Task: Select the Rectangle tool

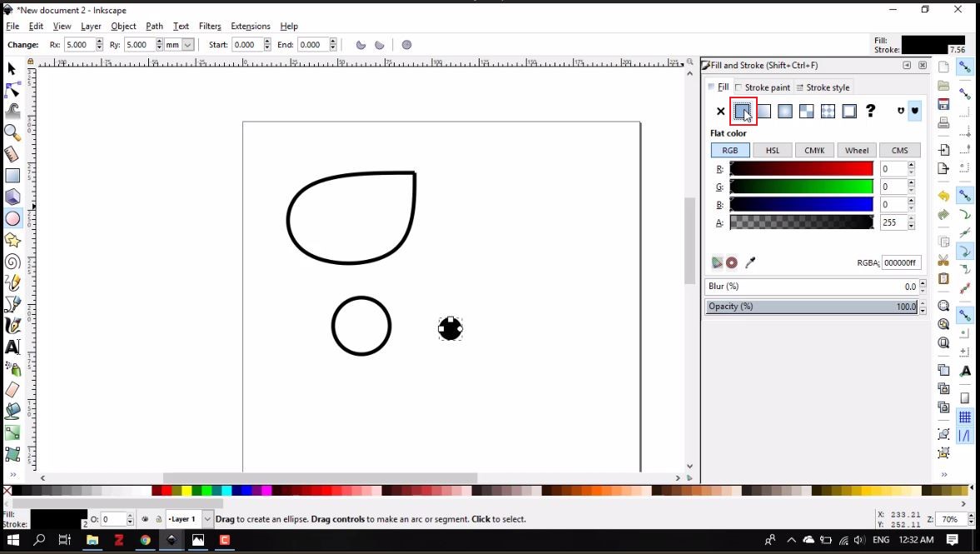Action: tap(12, 176)
